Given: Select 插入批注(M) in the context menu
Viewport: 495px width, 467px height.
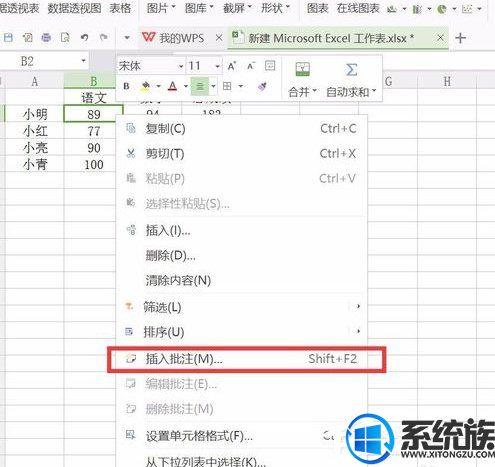Looking at the screenshot, I should tap(246, 359).
